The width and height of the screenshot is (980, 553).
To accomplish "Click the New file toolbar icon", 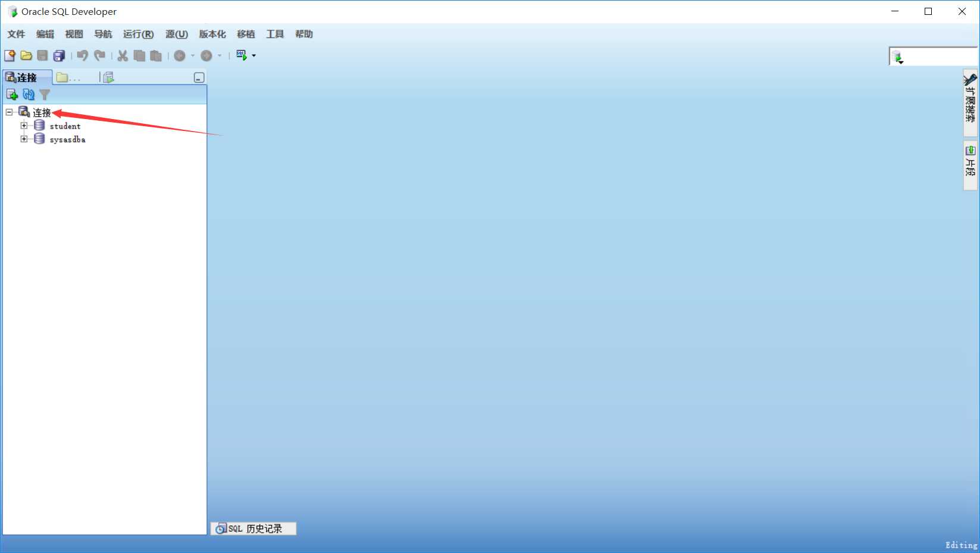I will [10, 55].
